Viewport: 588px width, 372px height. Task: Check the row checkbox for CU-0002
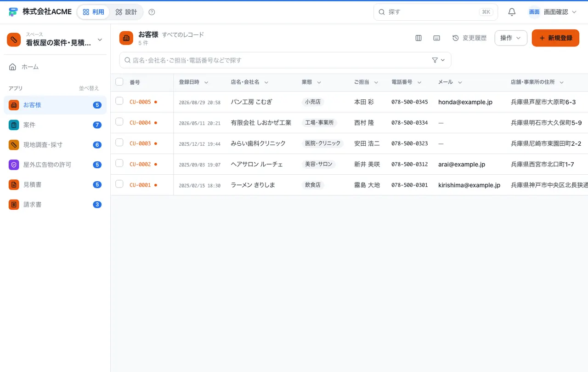119,163
